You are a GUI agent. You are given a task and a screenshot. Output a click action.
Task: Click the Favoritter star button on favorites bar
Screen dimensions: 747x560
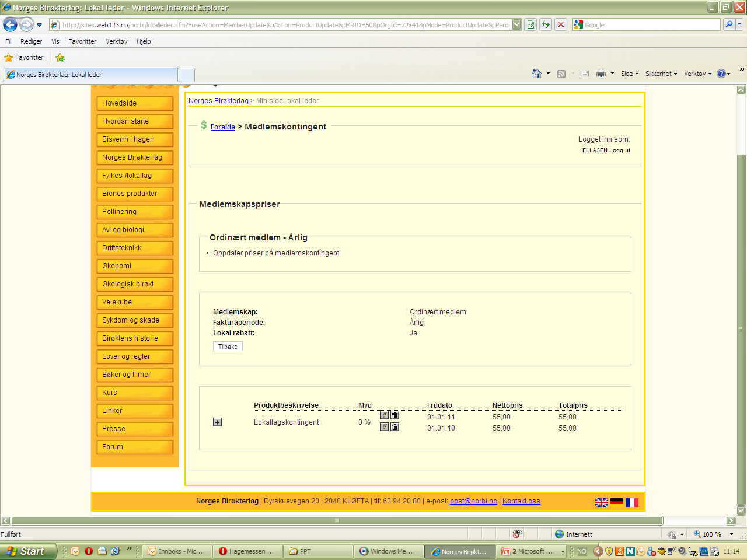tap(24, 57)
